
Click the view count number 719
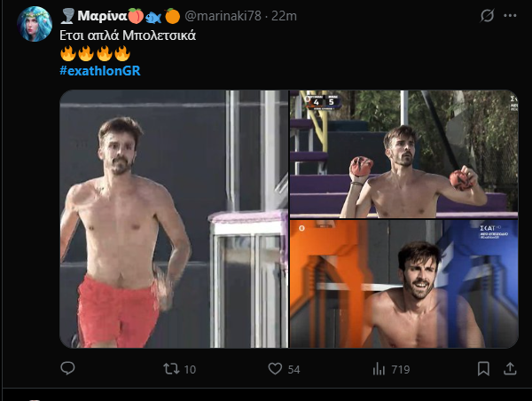point(401,368)
